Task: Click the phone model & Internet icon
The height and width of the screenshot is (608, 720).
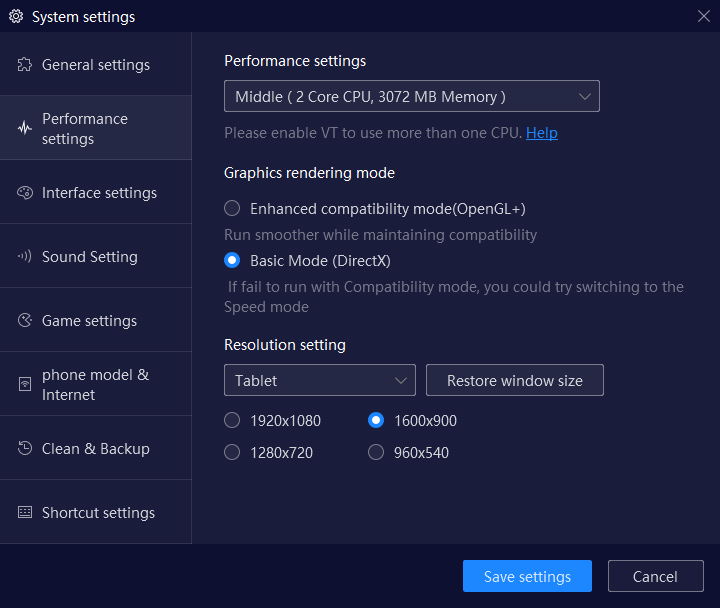Action: pyautogui.click(x=25, y=384)
